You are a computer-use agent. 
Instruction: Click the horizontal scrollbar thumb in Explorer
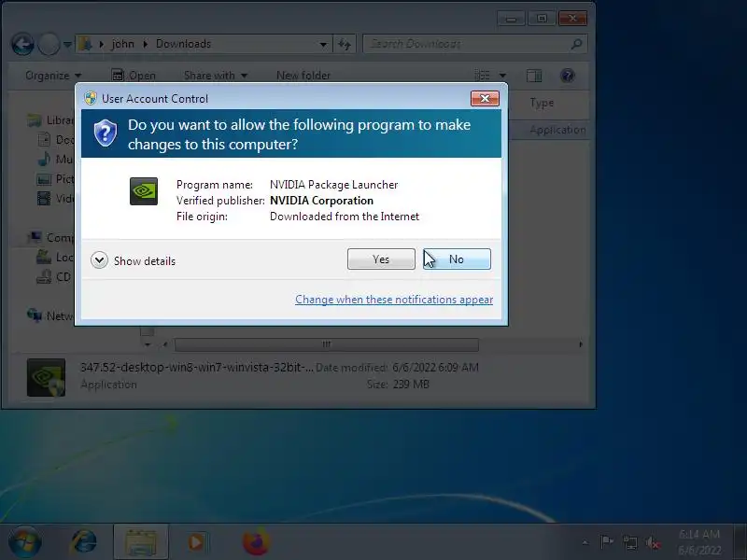(326, 344)
